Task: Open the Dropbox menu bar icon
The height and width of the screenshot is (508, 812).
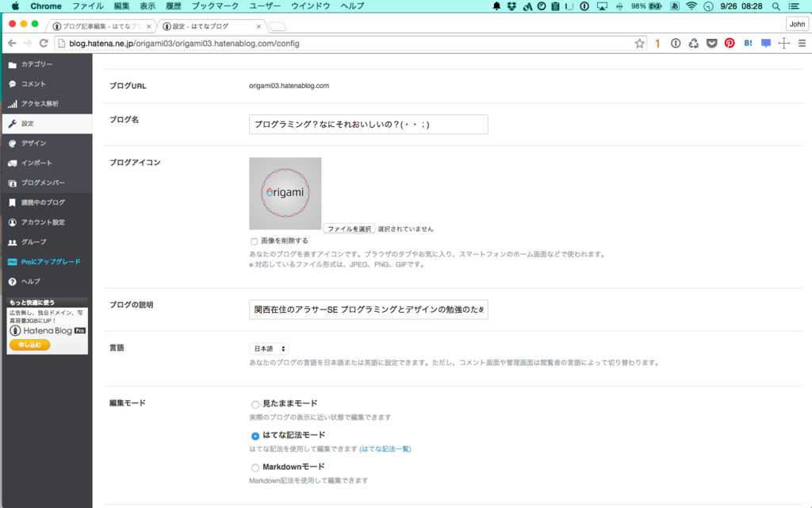Action: coord(511,6)
